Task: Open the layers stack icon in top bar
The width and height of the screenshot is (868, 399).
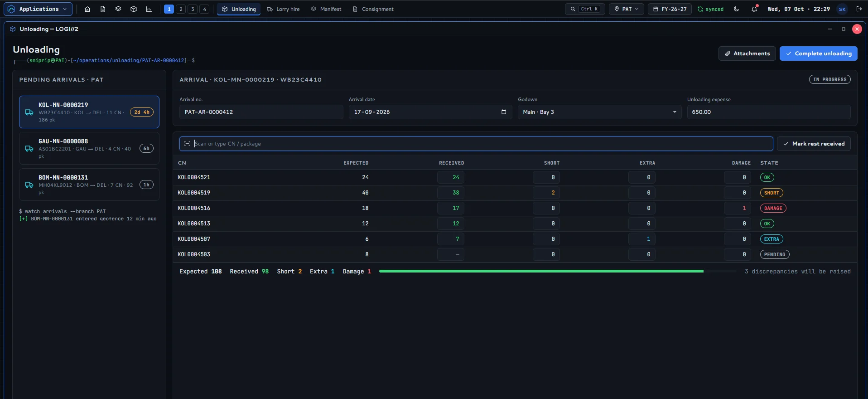Action: point(118,9)
